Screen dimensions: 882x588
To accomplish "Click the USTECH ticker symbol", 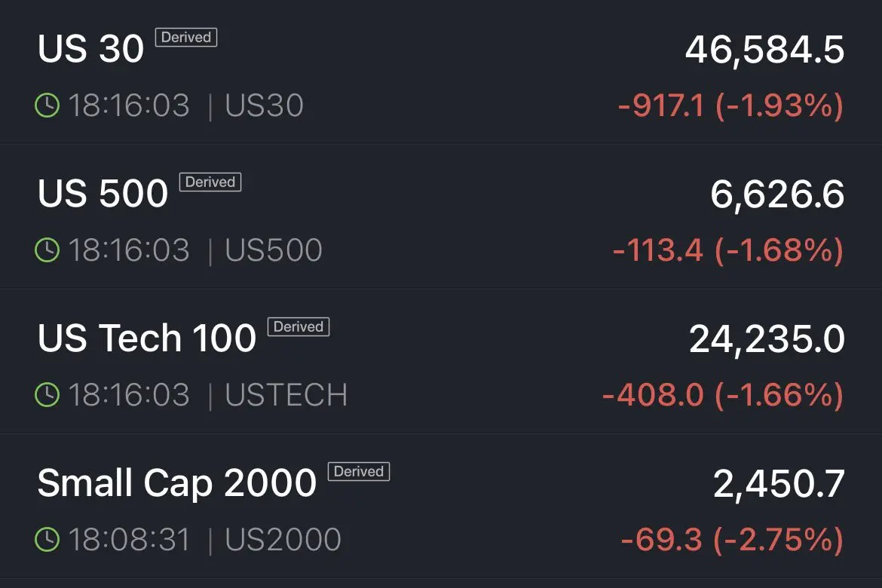I will pyautogui.click(x=286, y=395).
